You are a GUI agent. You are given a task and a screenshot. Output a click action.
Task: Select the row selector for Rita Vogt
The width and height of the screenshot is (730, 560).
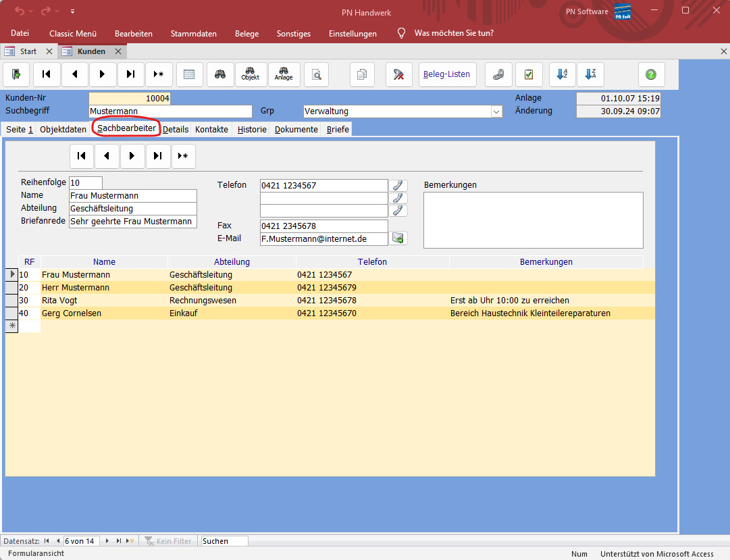tap(11, 301)
